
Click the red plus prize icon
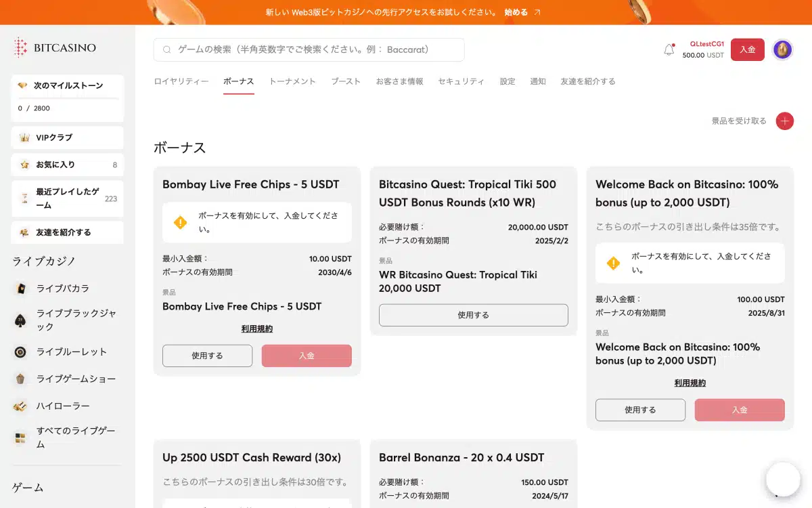pyautogui.click(x=784, y=121)
